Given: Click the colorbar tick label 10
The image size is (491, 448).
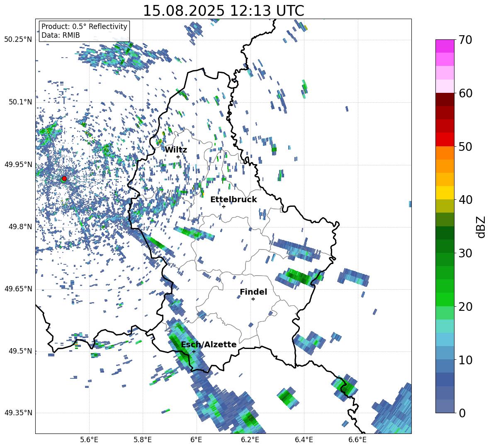Looking at the screenshot, I should point(466,360).
